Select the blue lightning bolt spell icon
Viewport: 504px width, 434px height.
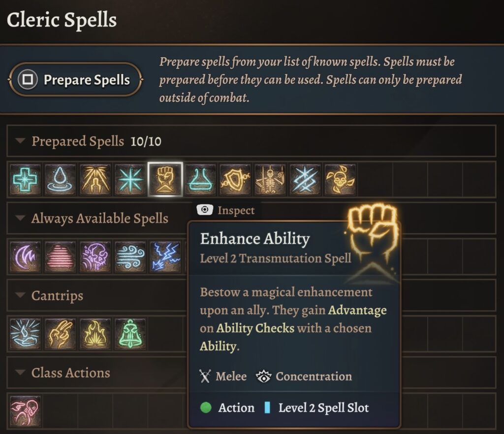[x=165, y=257]
